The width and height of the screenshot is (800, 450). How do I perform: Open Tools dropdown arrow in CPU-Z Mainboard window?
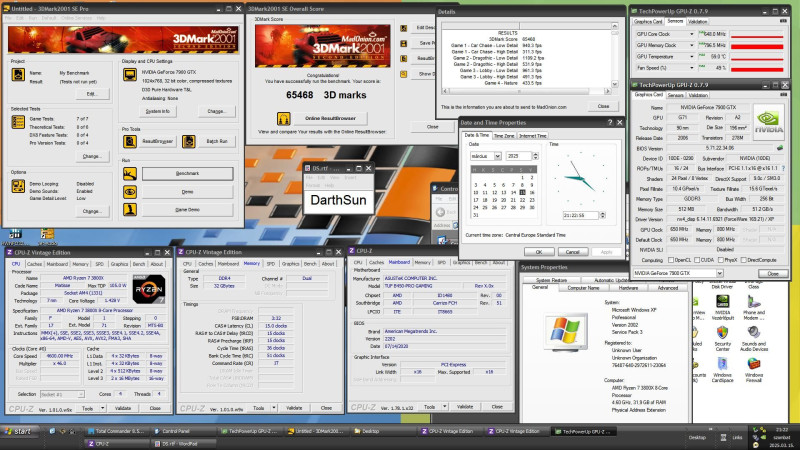coord(445,407)
